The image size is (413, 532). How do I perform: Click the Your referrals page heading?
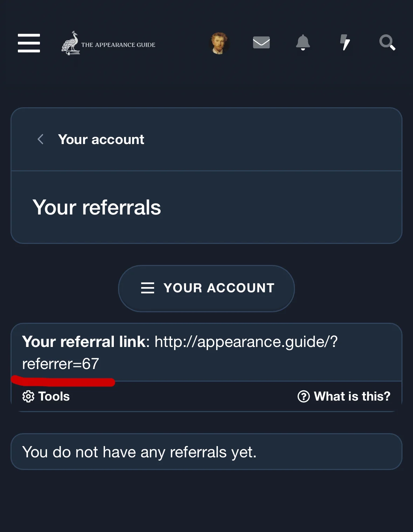click(x=97, y=207)
